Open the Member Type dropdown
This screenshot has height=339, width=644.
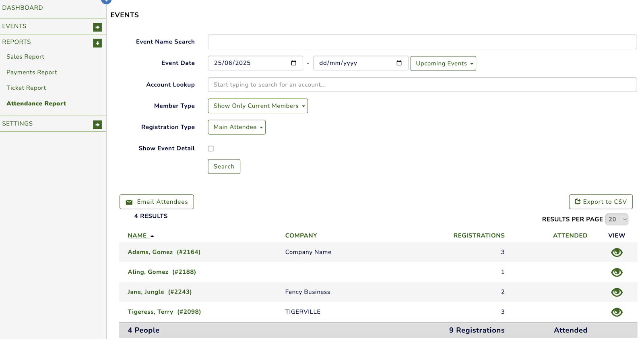(258, 106)
